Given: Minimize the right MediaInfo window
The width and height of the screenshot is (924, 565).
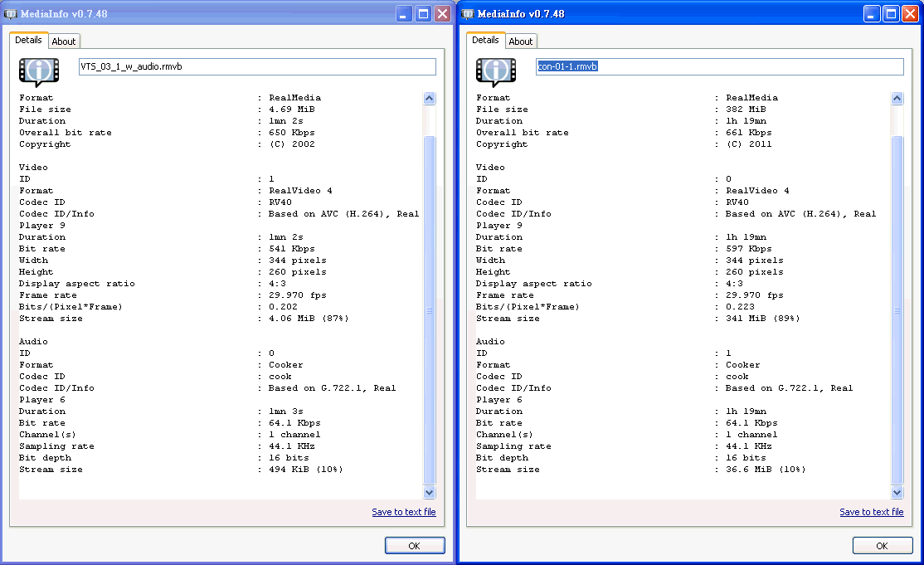Looking at the screenshot, I should coord(872,13).
